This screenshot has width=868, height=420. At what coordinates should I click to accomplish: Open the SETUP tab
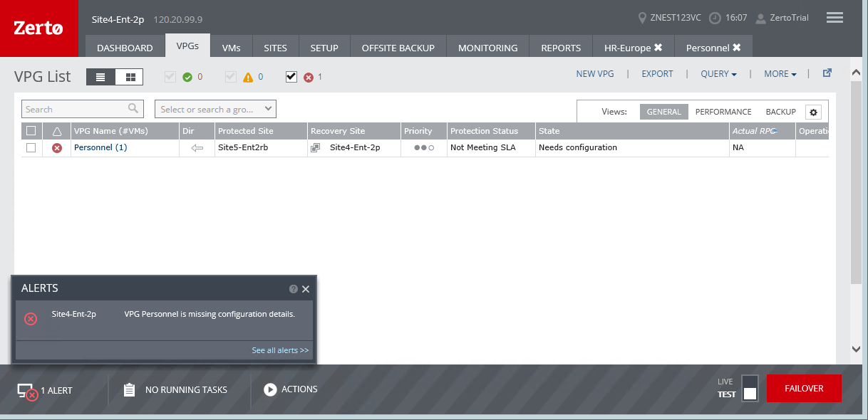324,48
